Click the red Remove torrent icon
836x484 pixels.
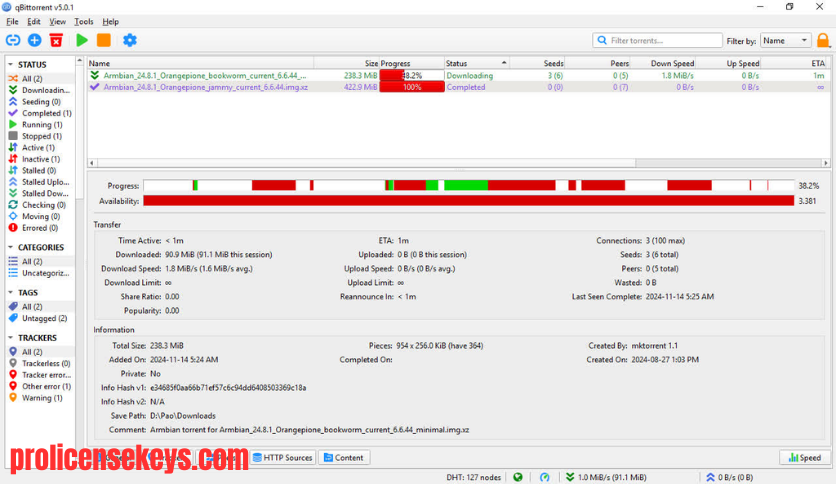(56, 40)
